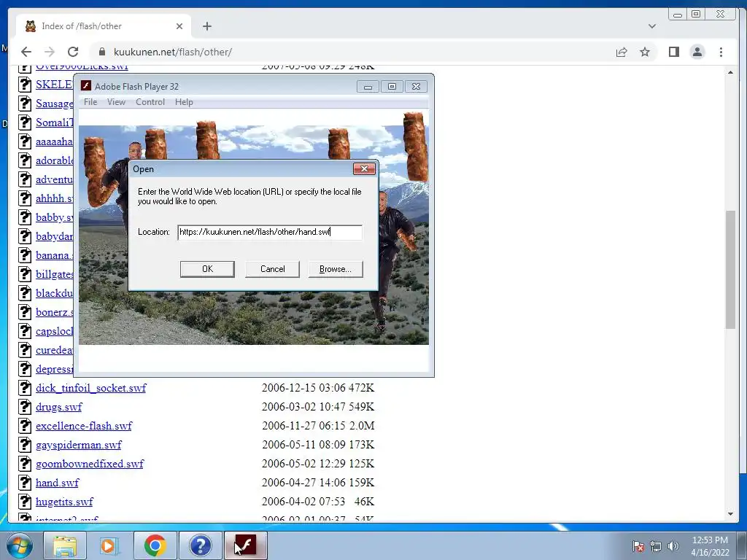Open Flash Player Help menu
This screenshot has height=560, width=747.
click(184, 102)
